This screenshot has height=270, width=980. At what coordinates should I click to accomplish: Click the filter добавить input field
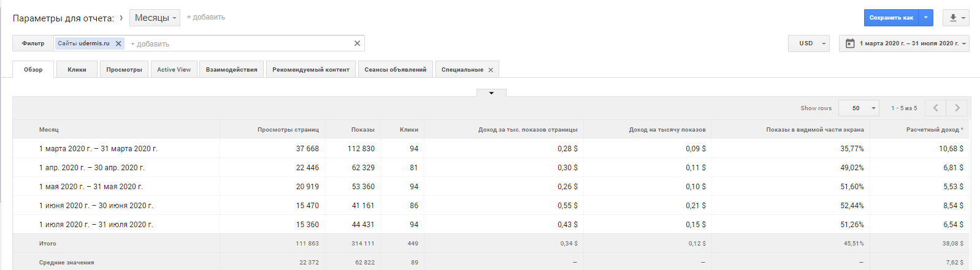[239, 43]
